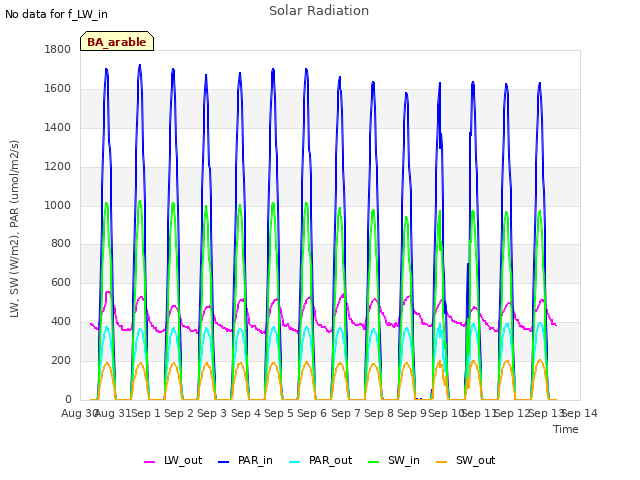Screen dimensions: 640x480
Task: Click the Sep 5 x-axis date label
Action: pyautogui.click(x=279, y=413)
